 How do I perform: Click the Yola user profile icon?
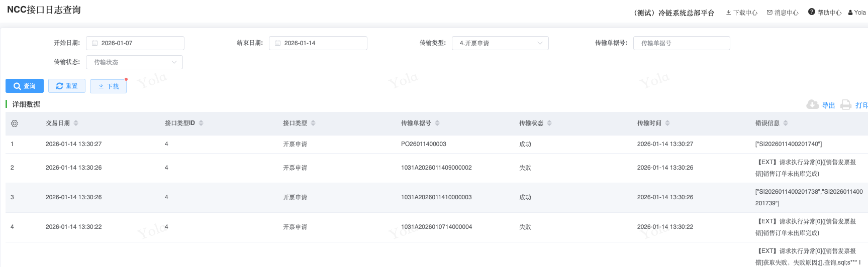(x=850, y=13)
